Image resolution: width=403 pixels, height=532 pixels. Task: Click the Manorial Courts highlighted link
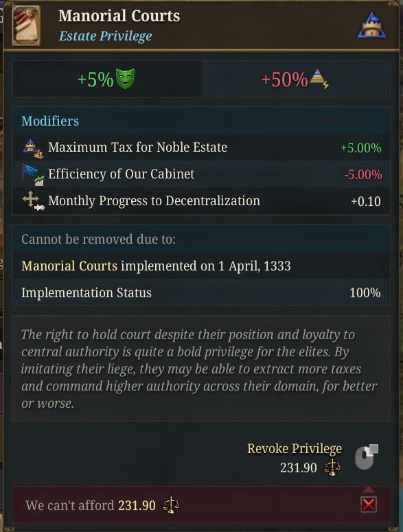pyautogui.click(x=69, y=266)
